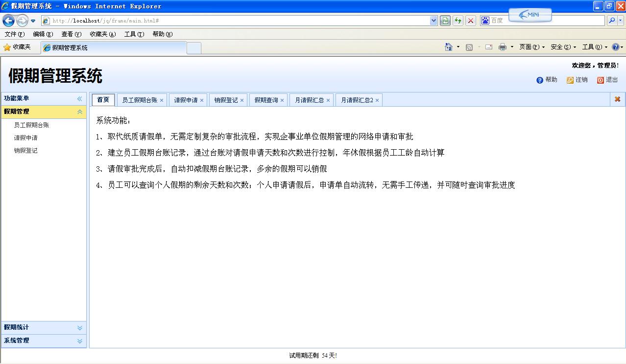Click the RSS feed icon
626x364 pixels.
point(469,46)
